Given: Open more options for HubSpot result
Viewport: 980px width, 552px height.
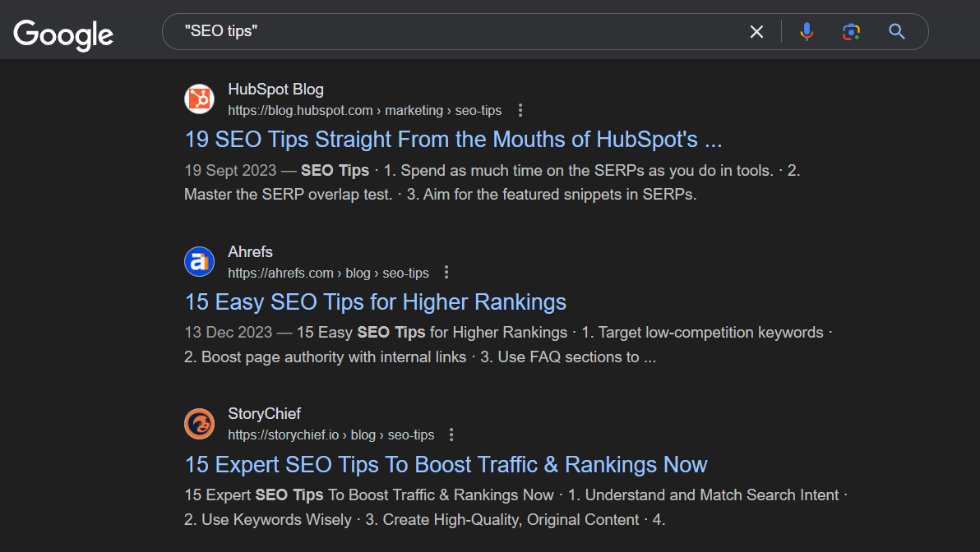Looking at the screenshot, I should (520, 111).
